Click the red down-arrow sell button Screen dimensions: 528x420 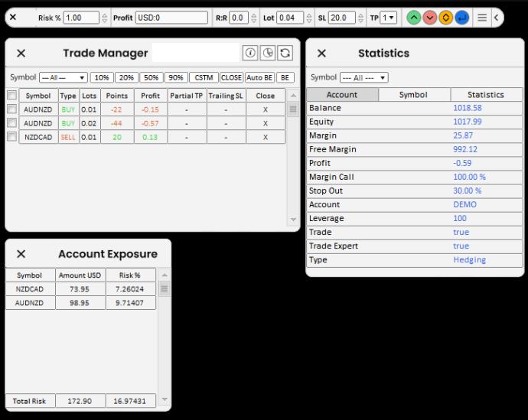429,17
